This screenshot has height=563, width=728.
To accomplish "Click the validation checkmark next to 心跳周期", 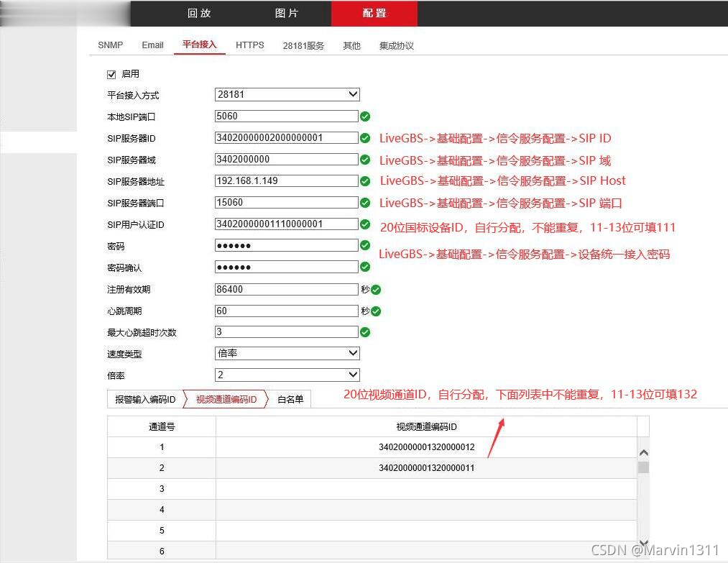I will point(375,311).
